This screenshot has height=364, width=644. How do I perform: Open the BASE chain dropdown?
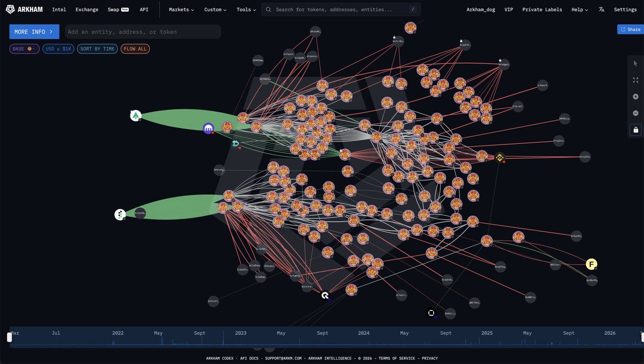(24, 49)
